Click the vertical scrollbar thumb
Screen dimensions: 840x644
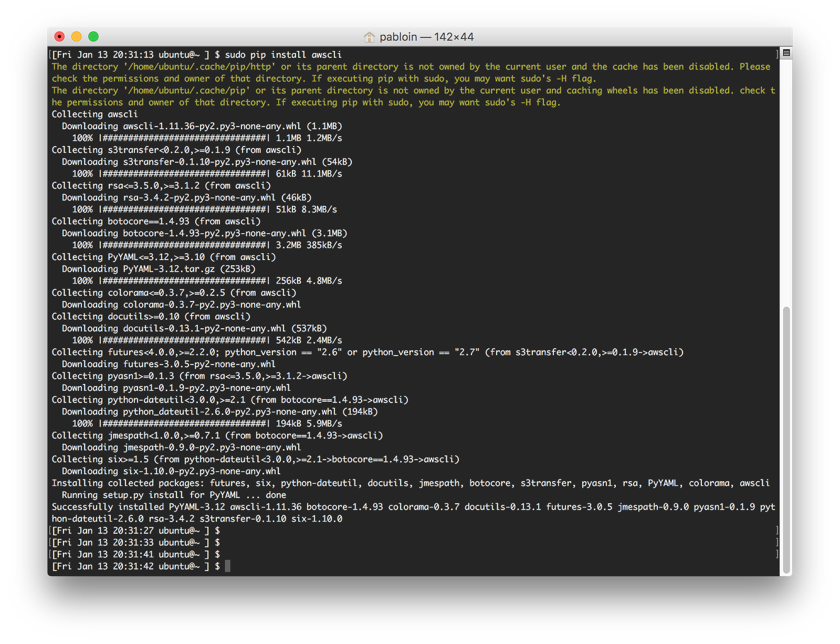click(786, 440)
